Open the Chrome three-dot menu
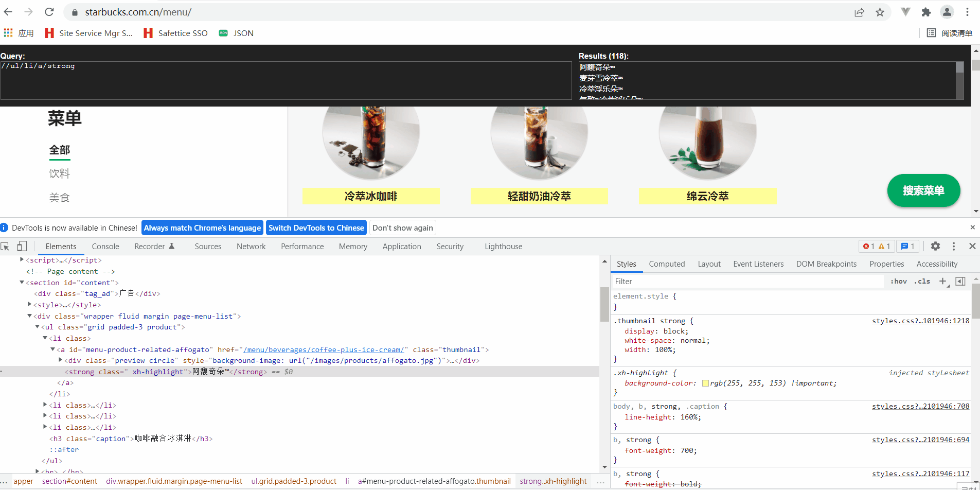 point(968,12)
